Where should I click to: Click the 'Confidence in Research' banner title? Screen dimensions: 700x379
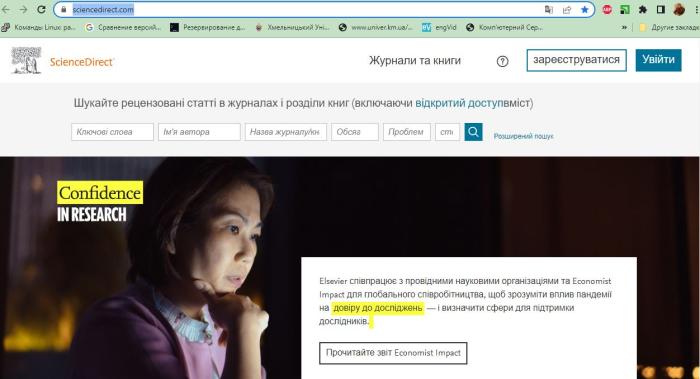click(x=100, y=202)
